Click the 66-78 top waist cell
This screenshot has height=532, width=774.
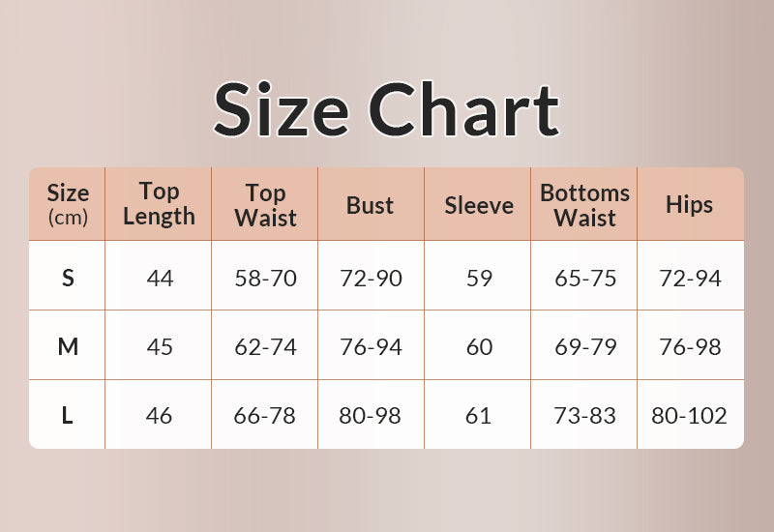pos(265,416)
